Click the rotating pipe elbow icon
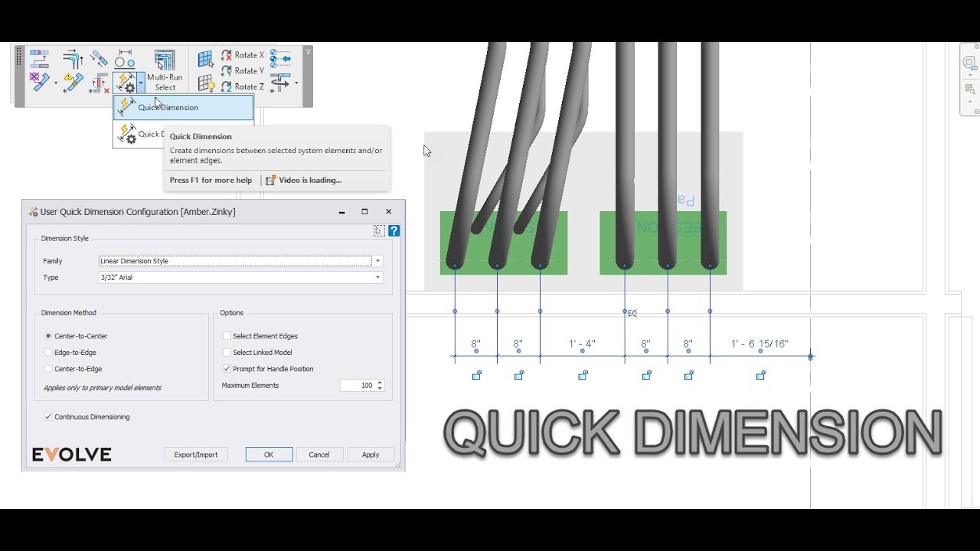 pos(281,82)
